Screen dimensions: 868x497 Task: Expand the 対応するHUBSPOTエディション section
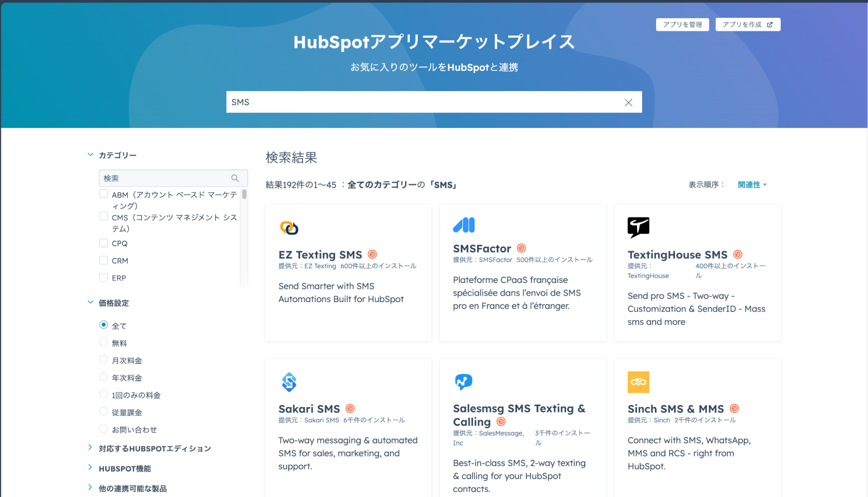coord(90,448)
